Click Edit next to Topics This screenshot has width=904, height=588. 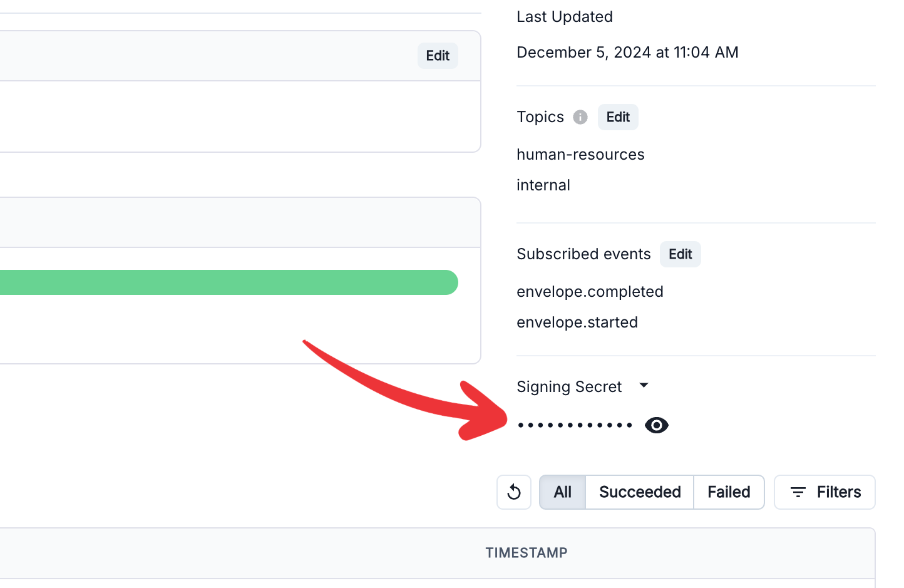click(618, 117)
